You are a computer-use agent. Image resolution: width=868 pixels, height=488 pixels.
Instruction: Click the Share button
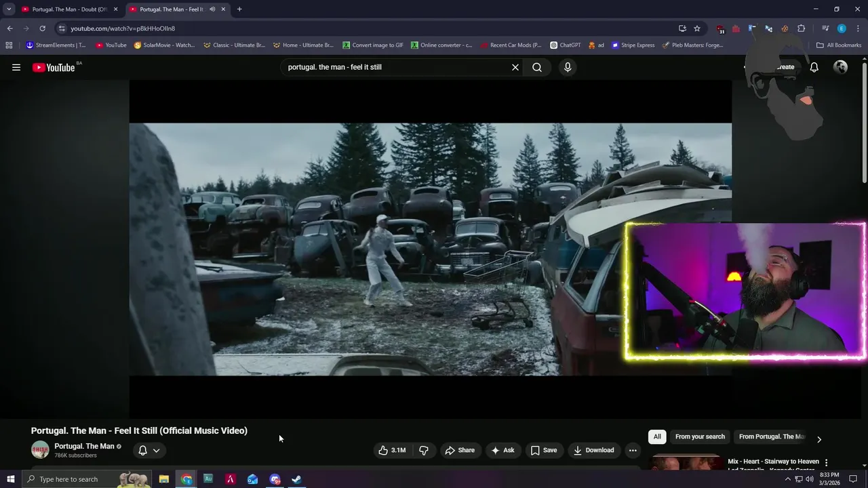tap(460, 450)
